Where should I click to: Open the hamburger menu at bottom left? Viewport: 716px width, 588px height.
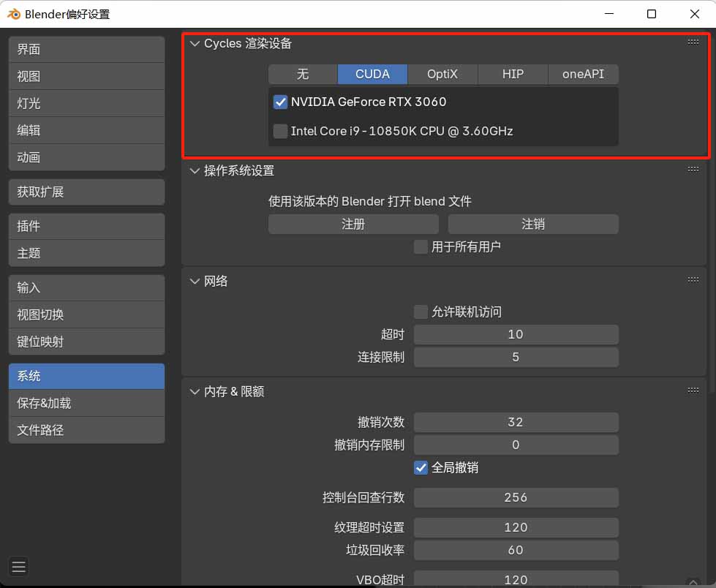click(x=19, y=567)
